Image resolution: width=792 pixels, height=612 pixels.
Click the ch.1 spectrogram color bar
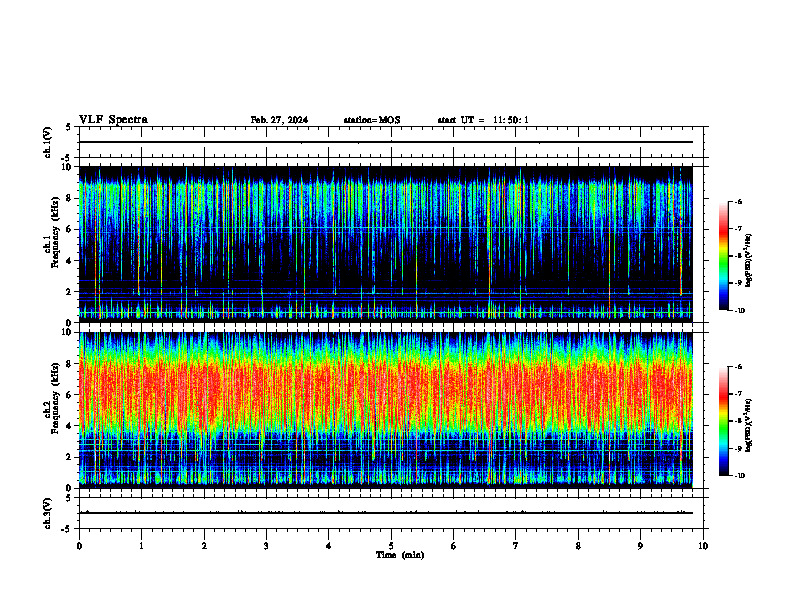[724, 256]
